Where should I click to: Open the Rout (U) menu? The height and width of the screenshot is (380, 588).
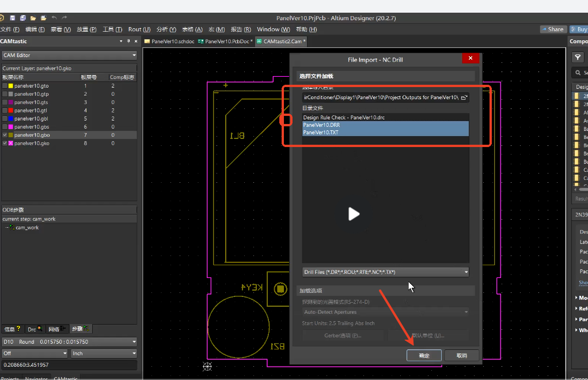click(139, 29)
